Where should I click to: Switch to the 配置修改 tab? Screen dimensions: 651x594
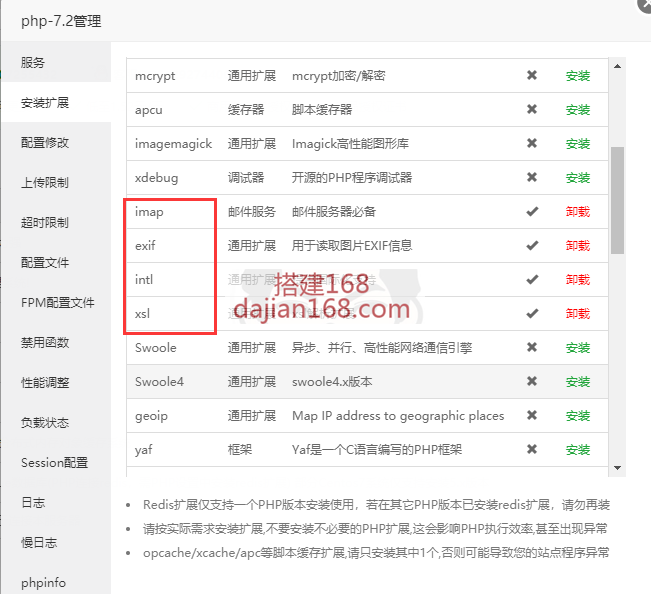click(x=45, y=143)
